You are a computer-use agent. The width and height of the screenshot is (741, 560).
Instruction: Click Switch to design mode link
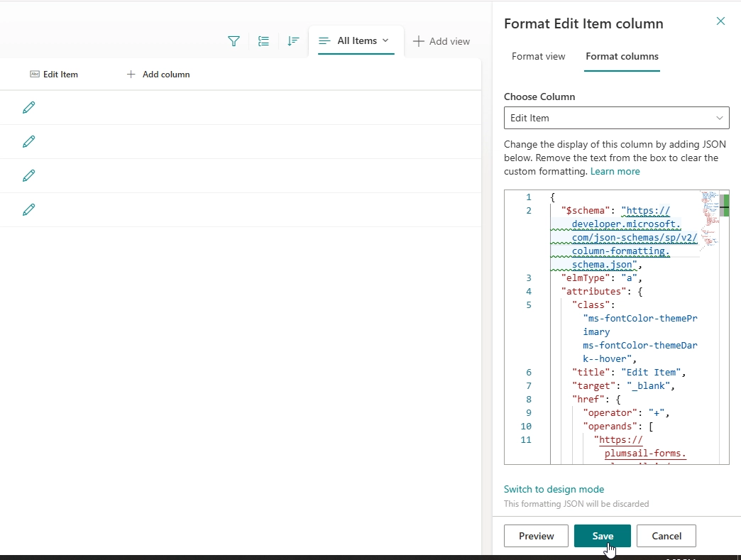[554, 489]
